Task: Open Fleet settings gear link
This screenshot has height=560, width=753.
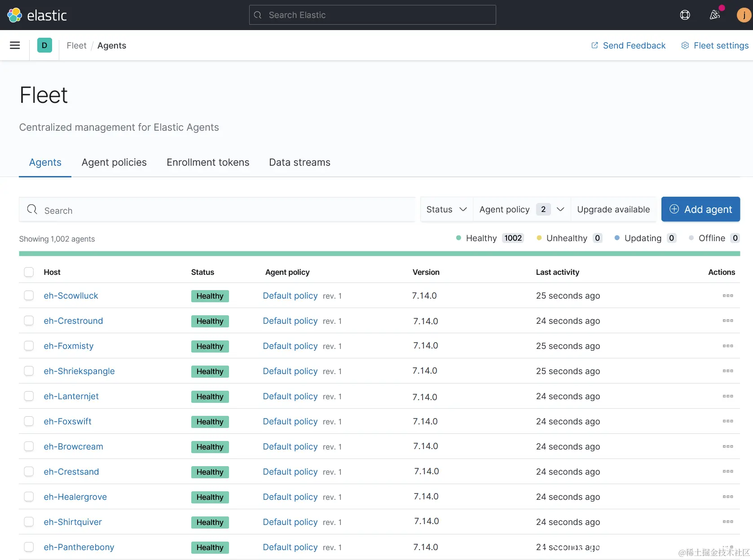Action: point(715,45)
